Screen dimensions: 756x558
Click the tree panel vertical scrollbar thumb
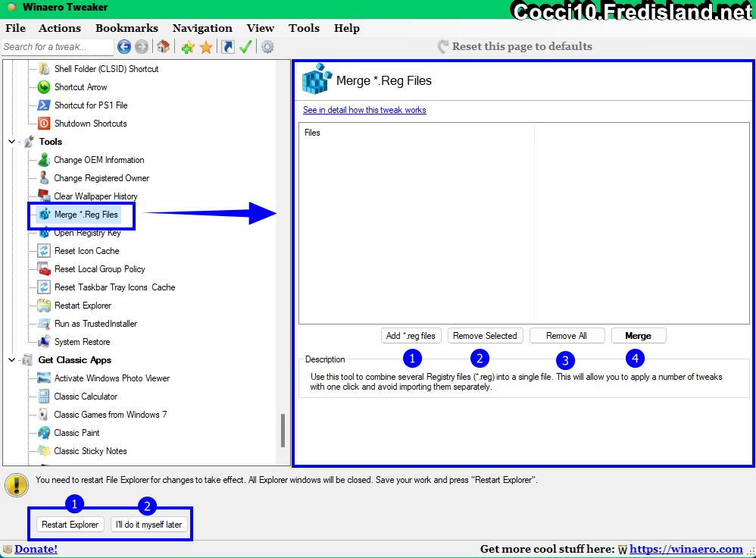pos(283,431)
